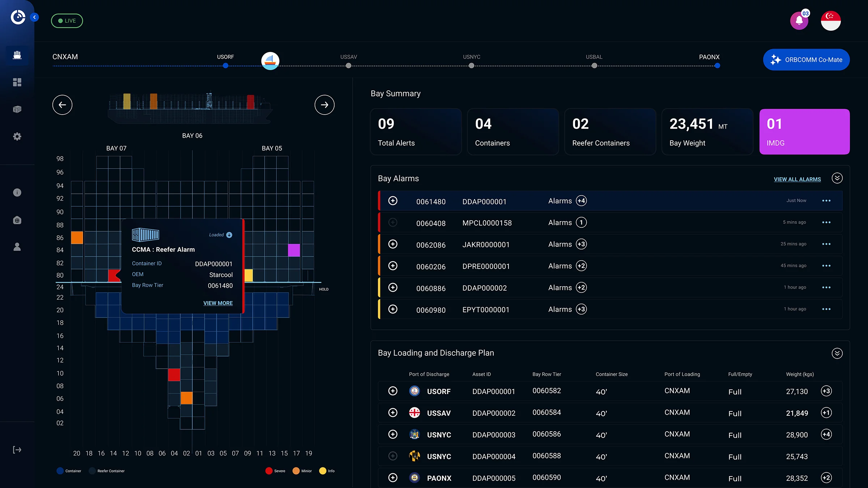Collapse the Bay Alarms panel
The image size is (868, 488).
coord(837,178)
